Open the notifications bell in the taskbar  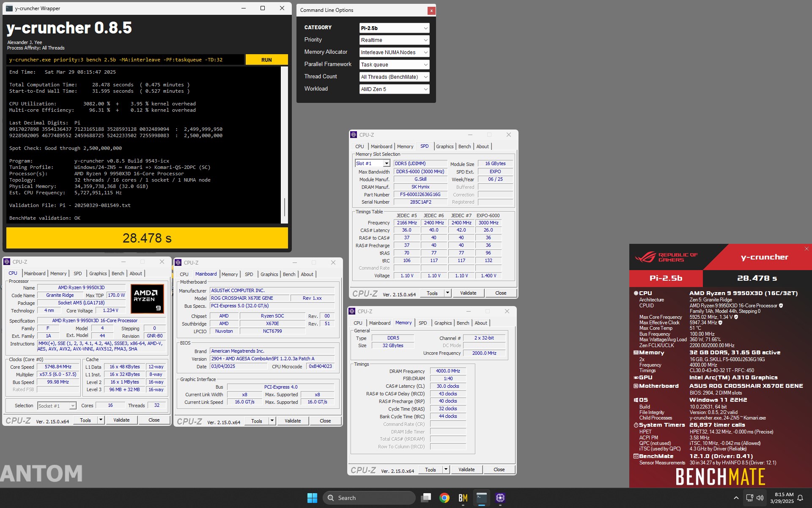pos(800,498)
